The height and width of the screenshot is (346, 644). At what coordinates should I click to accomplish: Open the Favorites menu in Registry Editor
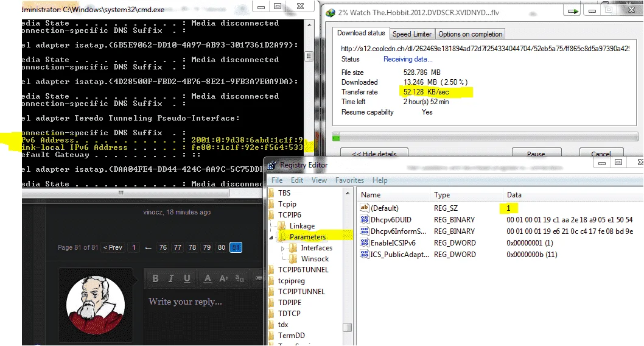coord(349,180)
